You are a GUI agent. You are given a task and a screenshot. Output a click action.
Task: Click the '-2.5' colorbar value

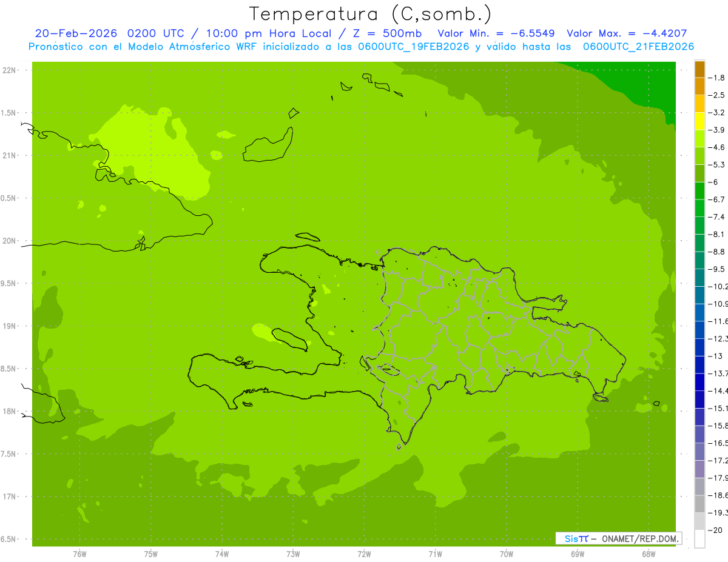(x=717, y=95)
